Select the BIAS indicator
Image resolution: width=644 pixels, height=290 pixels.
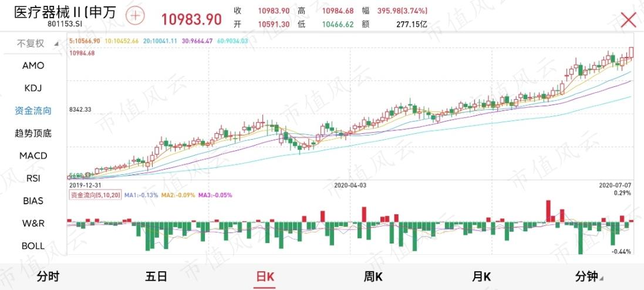click(x=33, y=201)
